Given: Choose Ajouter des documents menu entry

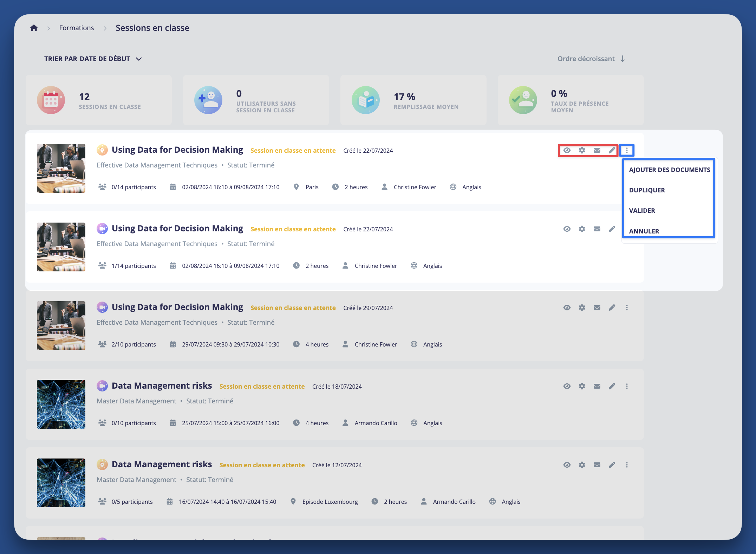Looking at the screenshot, I should click(669, 170).
